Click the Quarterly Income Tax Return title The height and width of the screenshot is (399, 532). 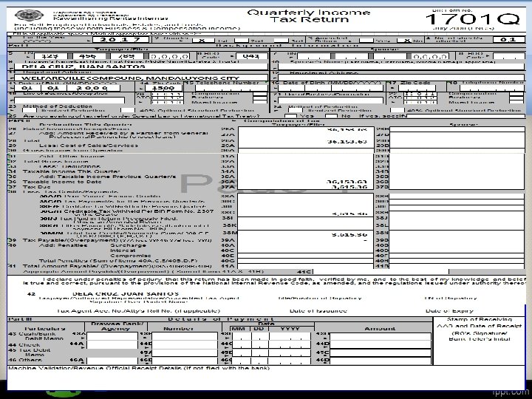coord(308,16)
